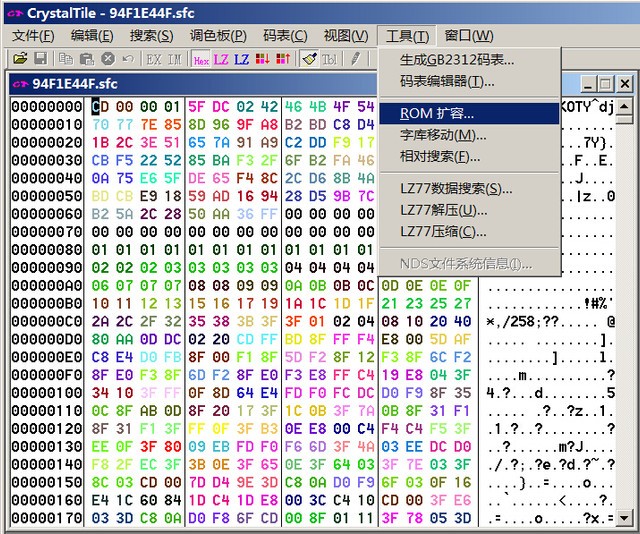Click the blue LZ toolbar icon
This screenshot has width=640, height=534.
pos(241,59)
